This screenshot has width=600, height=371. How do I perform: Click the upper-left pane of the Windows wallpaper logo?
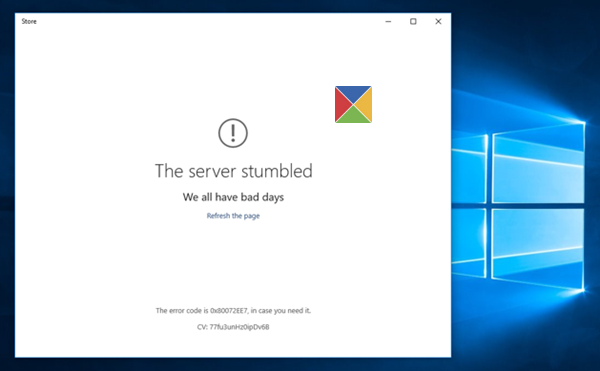point(470,168)
